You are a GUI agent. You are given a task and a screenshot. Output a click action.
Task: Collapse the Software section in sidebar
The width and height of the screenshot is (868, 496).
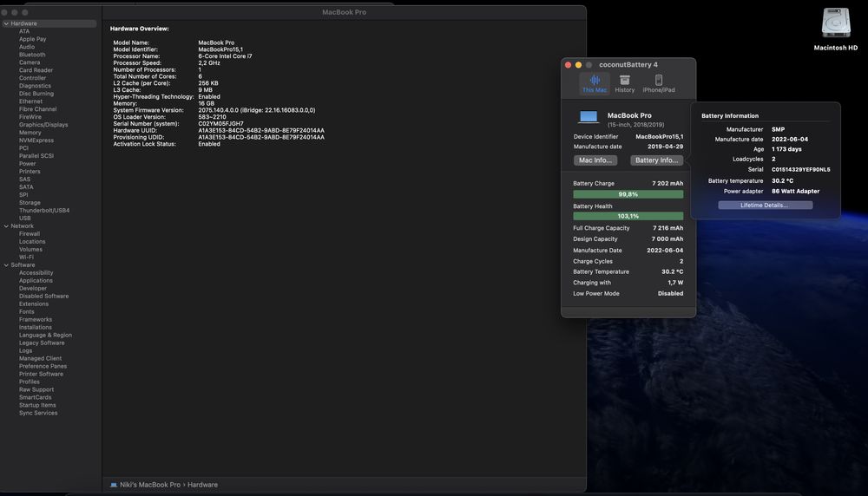click(6, 265)
